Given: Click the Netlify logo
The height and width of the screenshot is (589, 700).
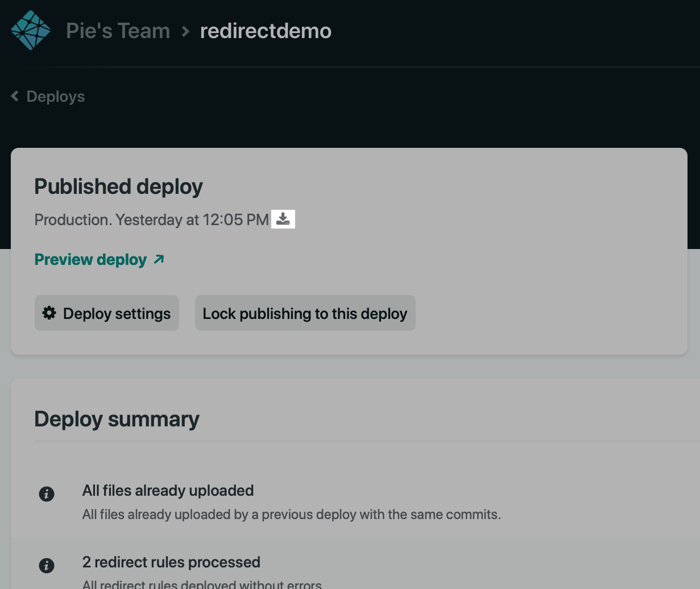Looking at the screenshot, I should click(31, 31).
